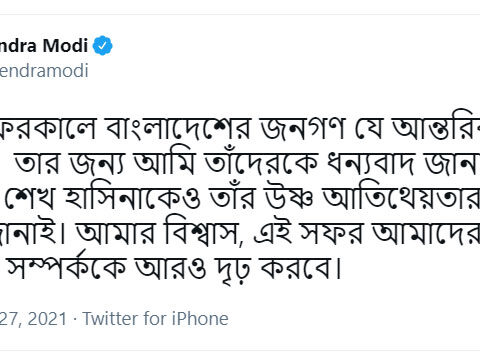This screenshot has width=480, height=363.
Task: Click the tweet date ending in 2021
Action: 34,319
